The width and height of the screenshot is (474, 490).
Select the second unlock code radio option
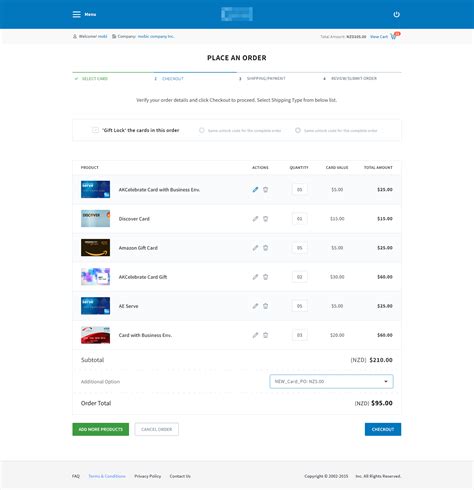tap(298, 130)
